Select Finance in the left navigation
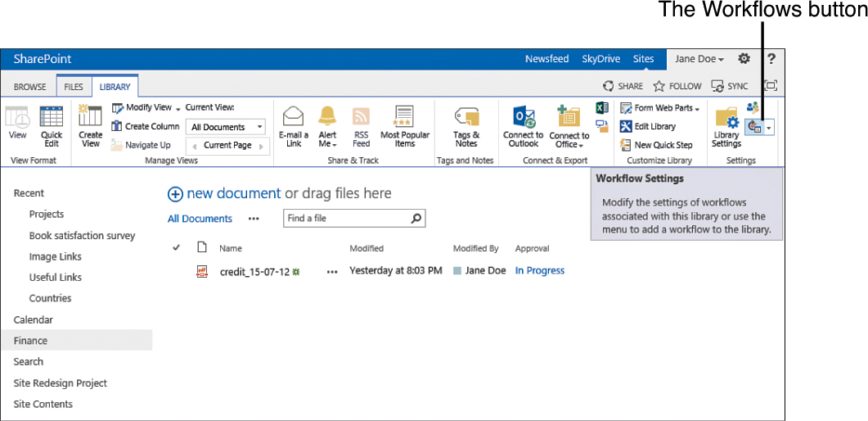The width and height of the screenshot is (868, 421). (x=77, y=341)
